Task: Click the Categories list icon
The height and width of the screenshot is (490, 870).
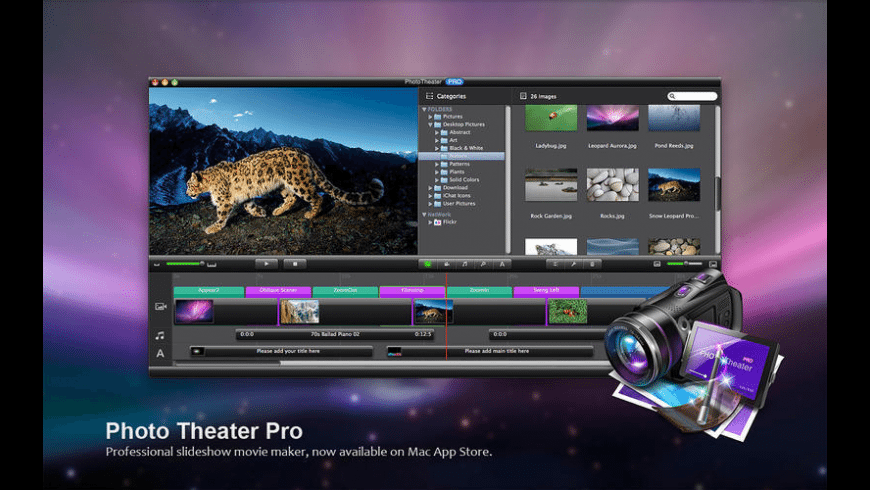Action: [429, 96]
